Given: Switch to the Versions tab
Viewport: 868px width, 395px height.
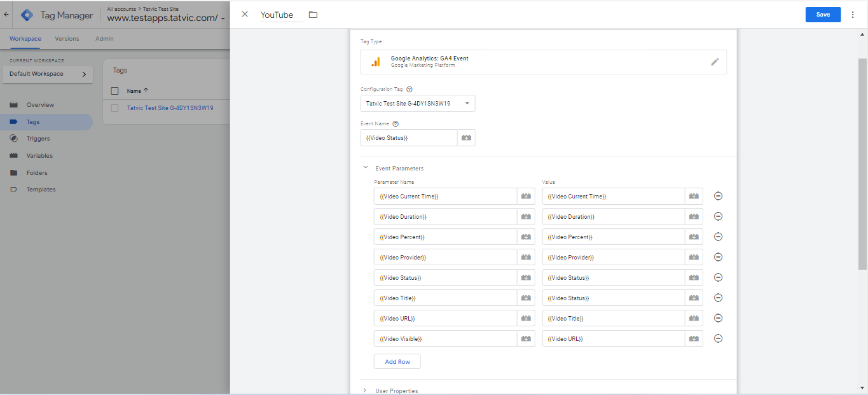Looking at the screenshot, I should [x=67, y=39].
